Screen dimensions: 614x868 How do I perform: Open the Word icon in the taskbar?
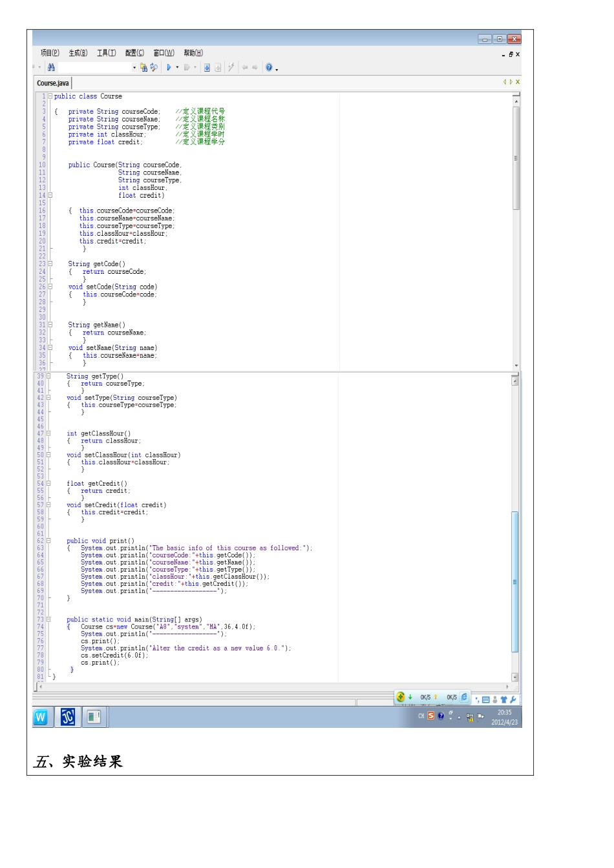[41, 717]
